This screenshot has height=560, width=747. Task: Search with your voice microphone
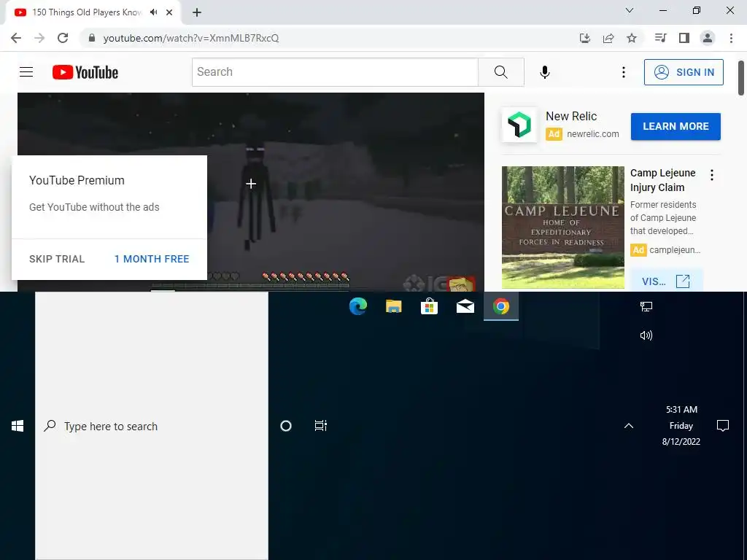click(x=544, y=72)
